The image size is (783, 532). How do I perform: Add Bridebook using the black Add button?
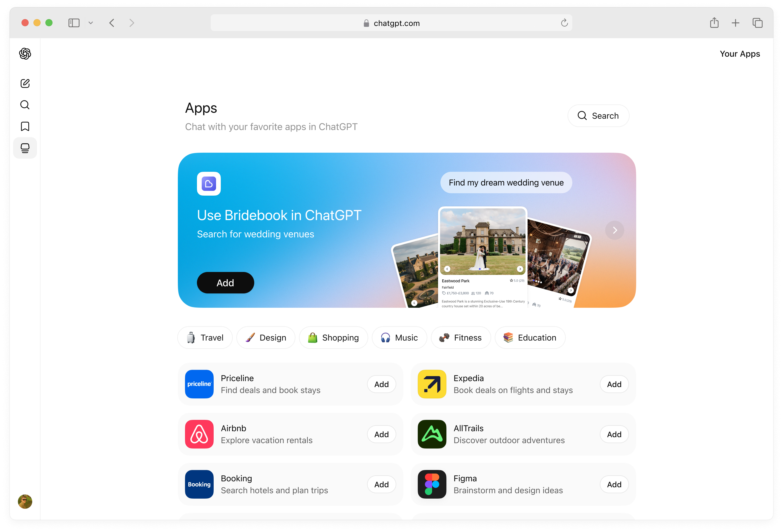click(225, 282)
